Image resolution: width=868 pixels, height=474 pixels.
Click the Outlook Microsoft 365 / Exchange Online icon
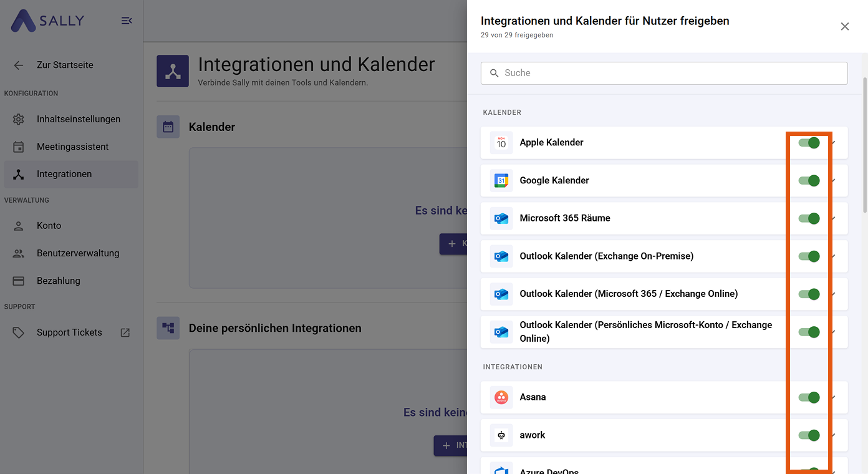pyautogui.click(x=501, y=294)
